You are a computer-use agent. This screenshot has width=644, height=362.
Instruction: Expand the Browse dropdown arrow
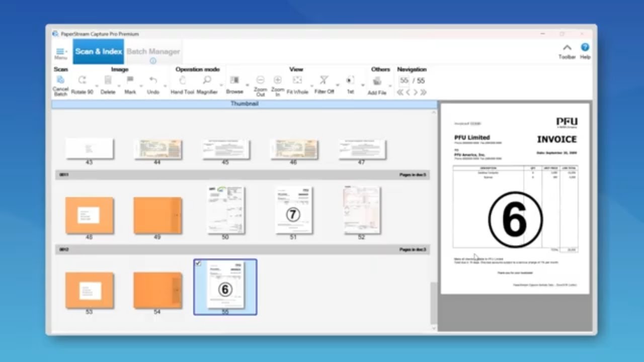tap(247, 85)
